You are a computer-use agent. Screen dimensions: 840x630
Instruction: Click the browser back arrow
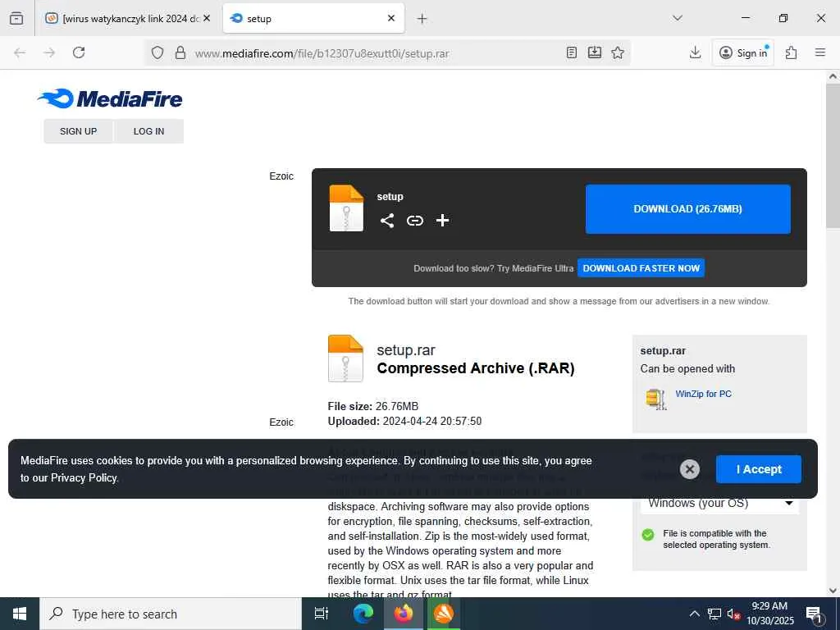tap(20, 52)
